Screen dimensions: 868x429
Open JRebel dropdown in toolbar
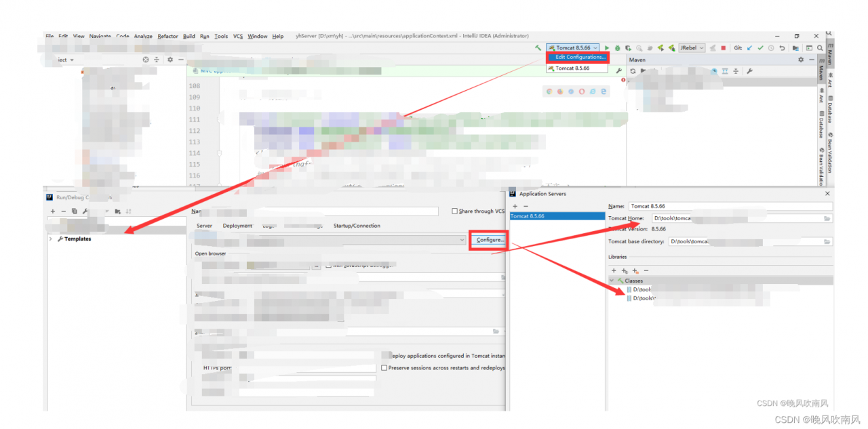(692, 48)
